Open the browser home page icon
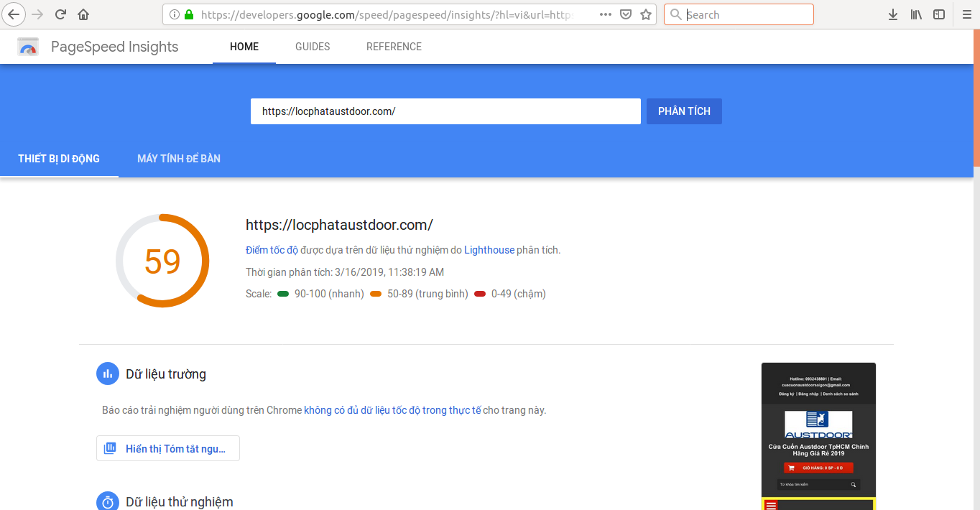This screenshot has height=510, width=980. click(x=83, y=14)
